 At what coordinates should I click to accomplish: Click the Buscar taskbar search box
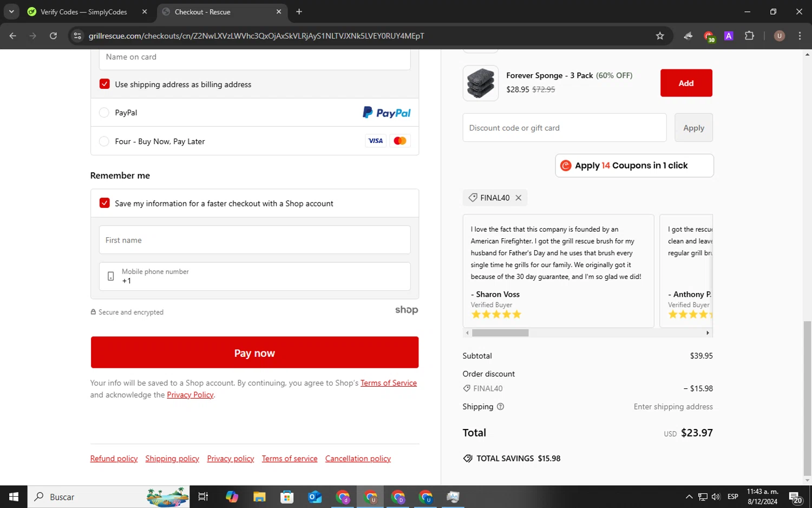click(x=108, y=497)
